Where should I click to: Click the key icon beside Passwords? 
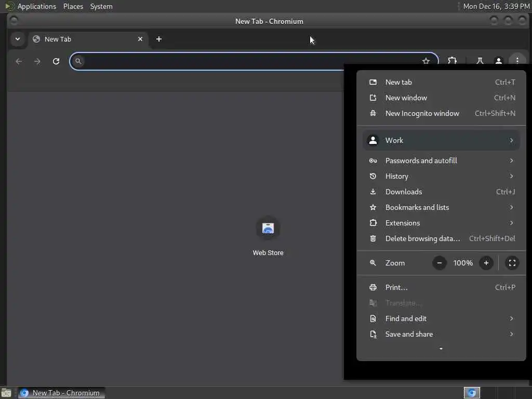point(373,161)
